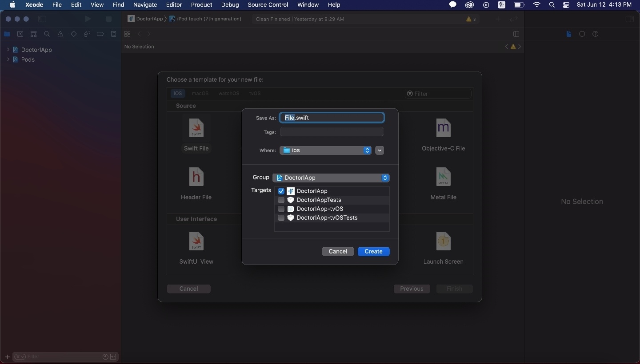Expand the DoctorIApp project tree
This screenshot has width=640, height=364.
tap(8, 50)
